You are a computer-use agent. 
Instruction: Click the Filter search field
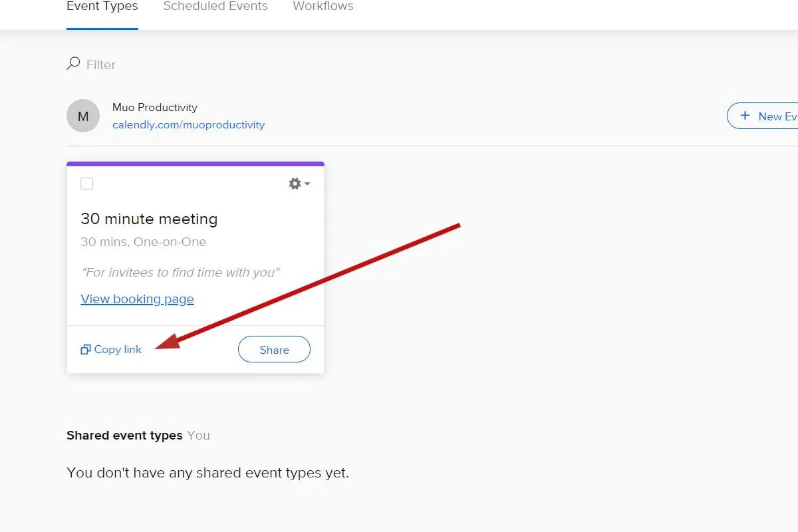tap(100, 64)
